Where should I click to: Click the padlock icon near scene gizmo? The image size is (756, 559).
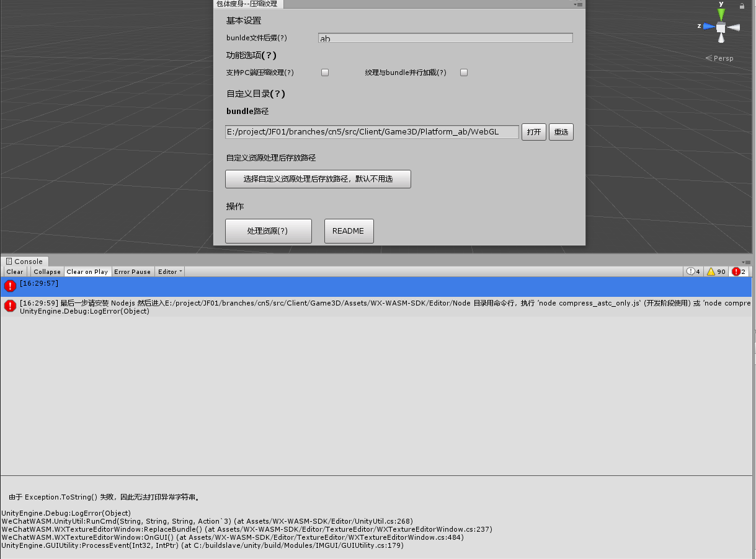click(x=742, y=5)
